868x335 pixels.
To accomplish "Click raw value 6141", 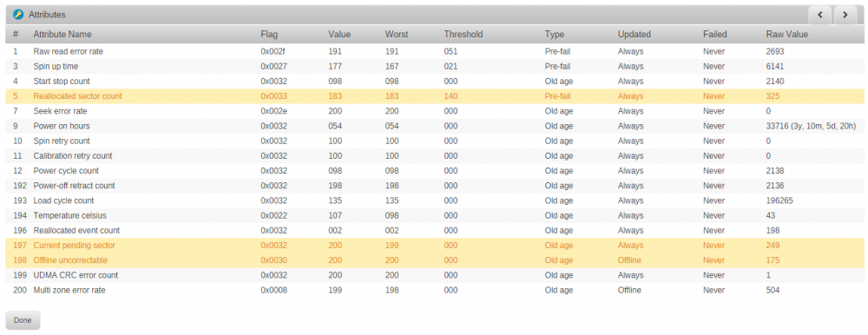I will pos(775,67).
